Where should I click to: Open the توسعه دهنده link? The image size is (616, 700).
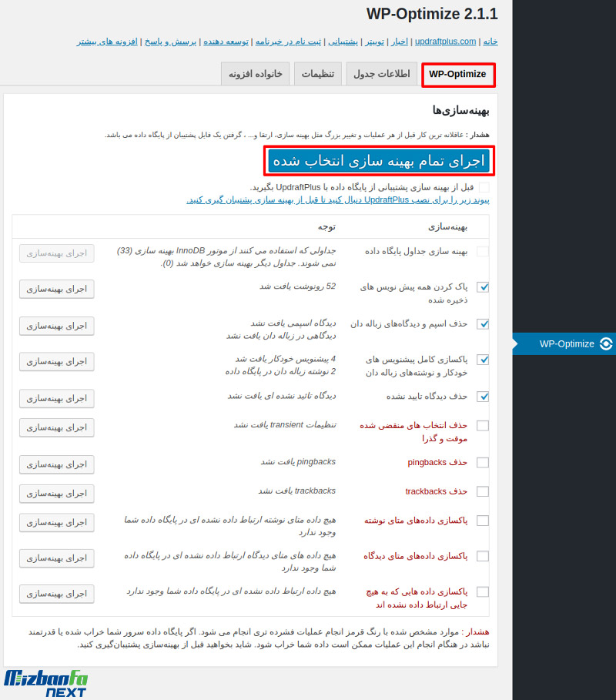pos(226,42)
